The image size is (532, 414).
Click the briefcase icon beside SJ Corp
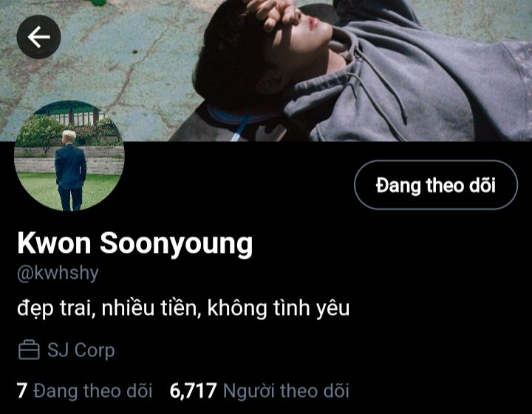pos(29,350)
